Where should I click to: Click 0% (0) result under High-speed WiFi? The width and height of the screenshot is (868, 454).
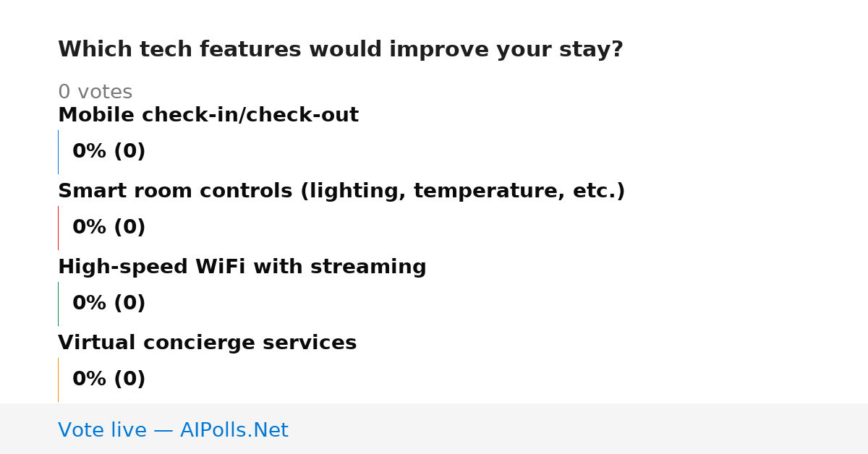(x=109, y=304)
